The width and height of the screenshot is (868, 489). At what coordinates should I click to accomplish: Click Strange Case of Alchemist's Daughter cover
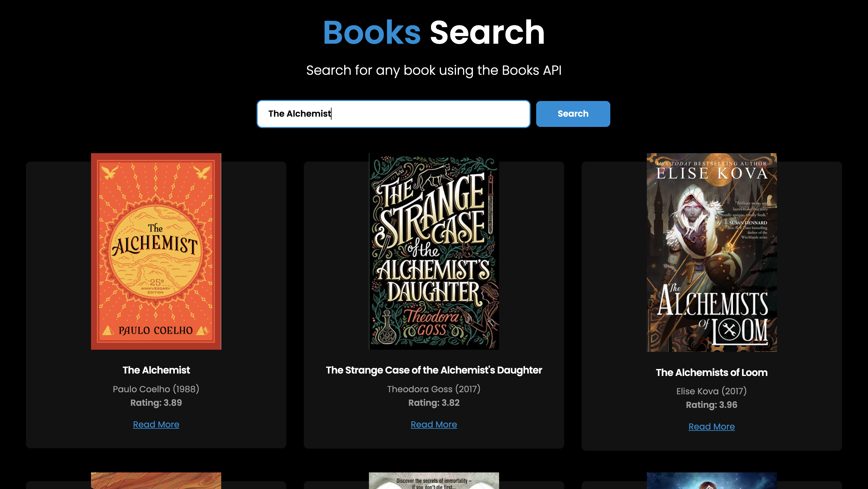click(x=434, y=251)
